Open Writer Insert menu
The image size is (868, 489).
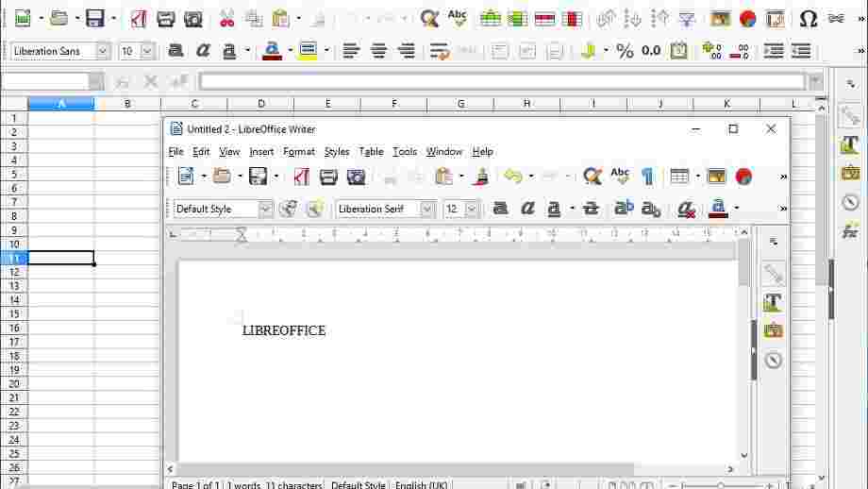(x=261, y=151)
